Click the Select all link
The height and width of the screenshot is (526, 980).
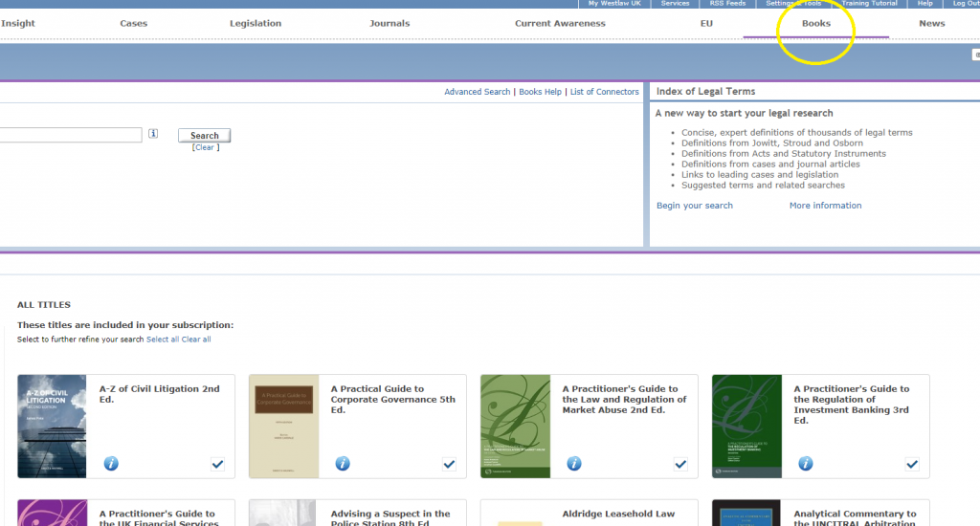(162, 340)
